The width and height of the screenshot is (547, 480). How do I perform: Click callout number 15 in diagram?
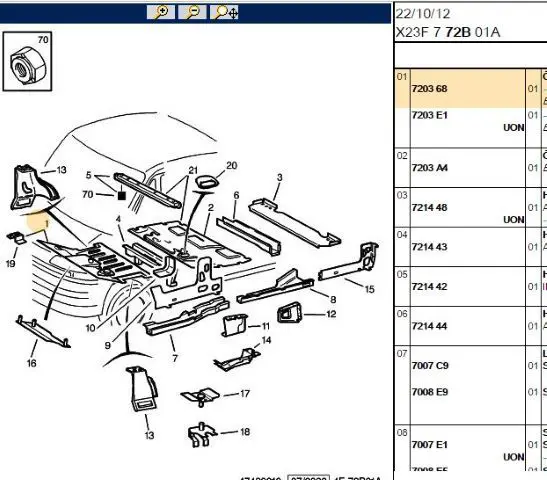pos(369,289)
